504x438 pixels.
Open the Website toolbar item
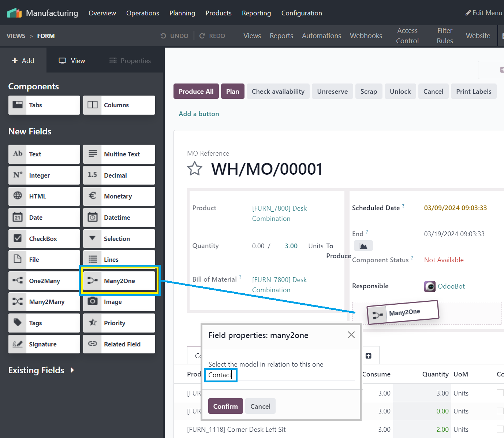pyautogui.click(x=478, y=36)
